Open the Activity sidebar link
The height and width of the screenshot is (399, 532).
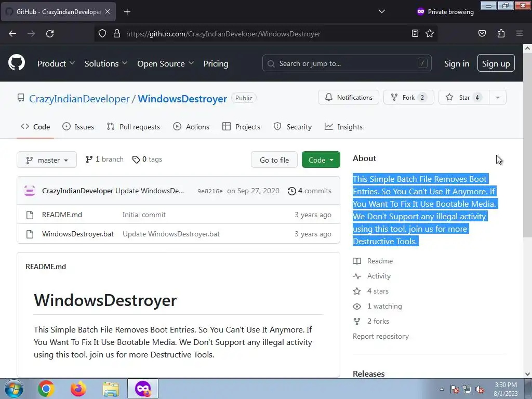tap(372, 276)
